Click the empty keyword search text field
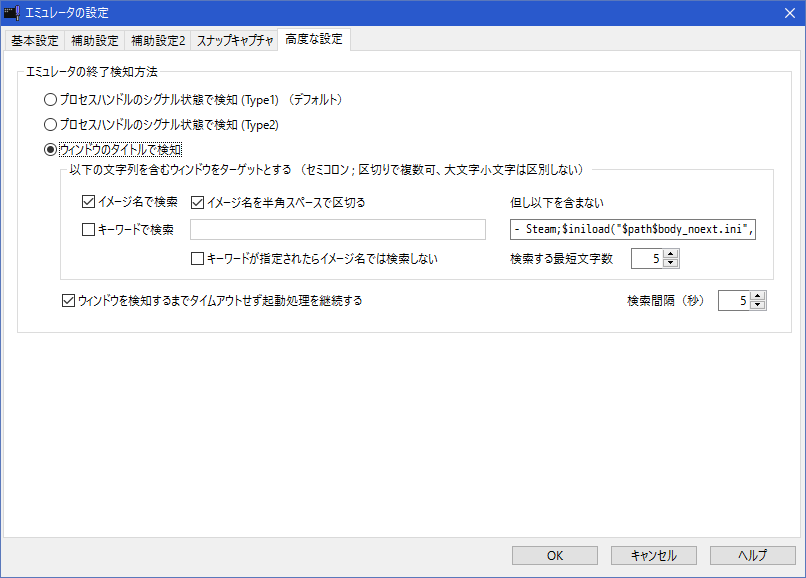This screenshot has height=578, width=806. [338, 229]
